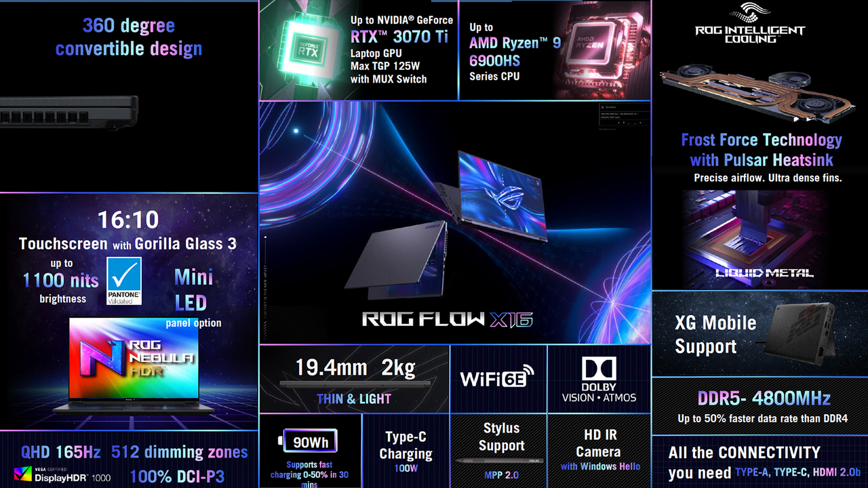The width and height of the screenshot is (868, 488).
Task: Click the 'DDR5- 4800MHz' heading
Action: [x=764, y=399]
